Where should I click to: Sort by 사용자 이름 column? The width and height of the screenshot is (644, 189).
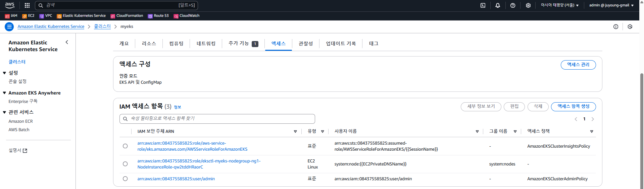point(477,131)
